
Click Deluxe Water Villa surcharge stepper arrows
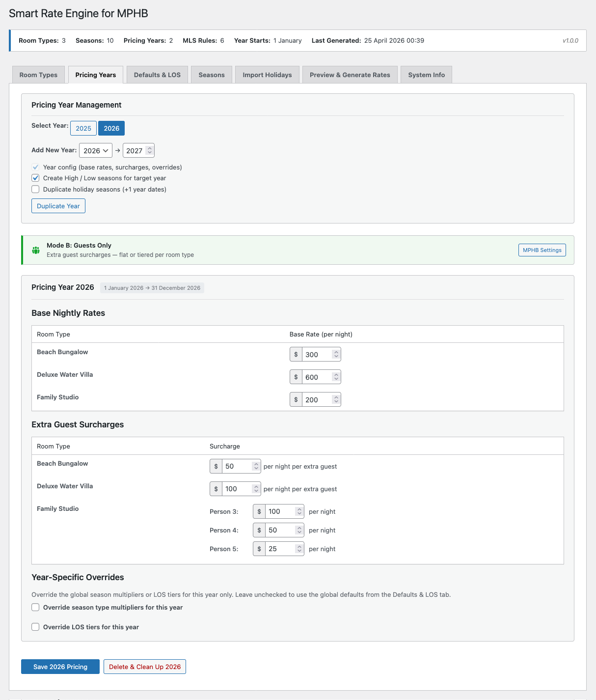[256, 489]
